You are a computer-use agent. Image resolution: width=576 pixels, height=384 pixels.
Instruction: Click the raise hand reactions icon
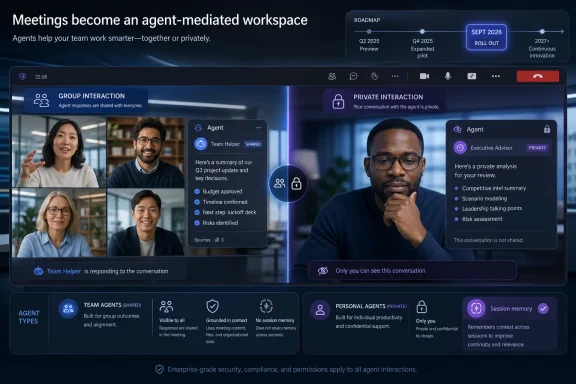pos(374,76)
